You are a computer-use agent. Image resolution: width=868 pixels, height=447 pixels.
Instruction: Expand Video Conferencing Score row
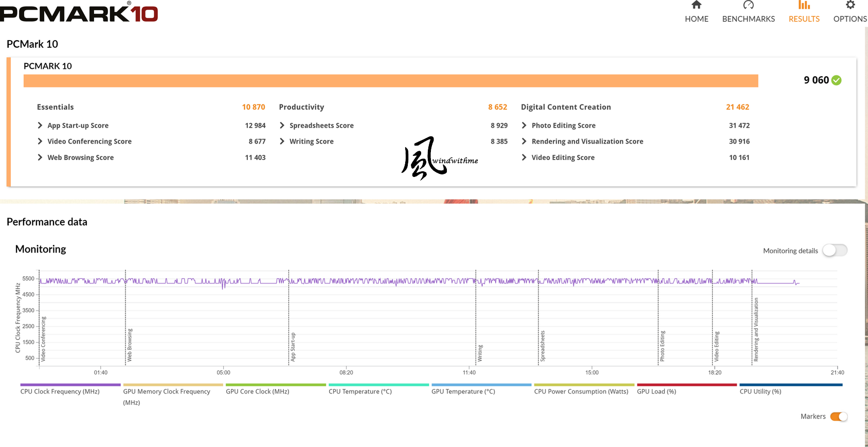tap(40, 141)
